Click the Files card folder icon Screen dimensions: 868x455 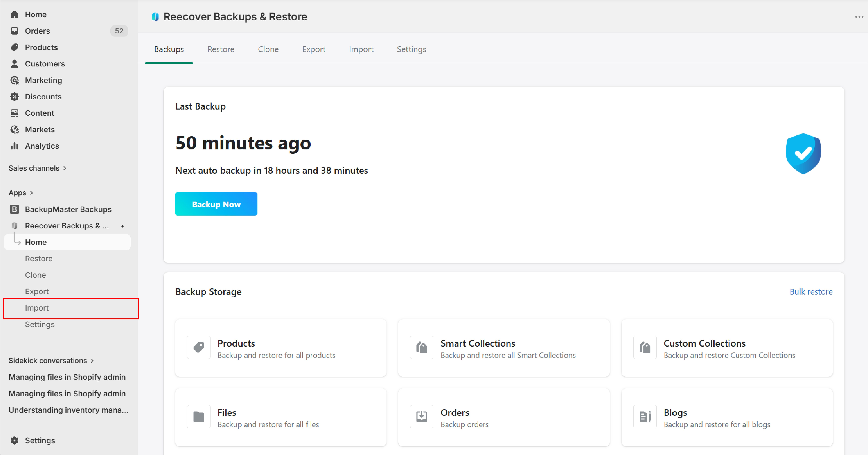coord(199,417)
